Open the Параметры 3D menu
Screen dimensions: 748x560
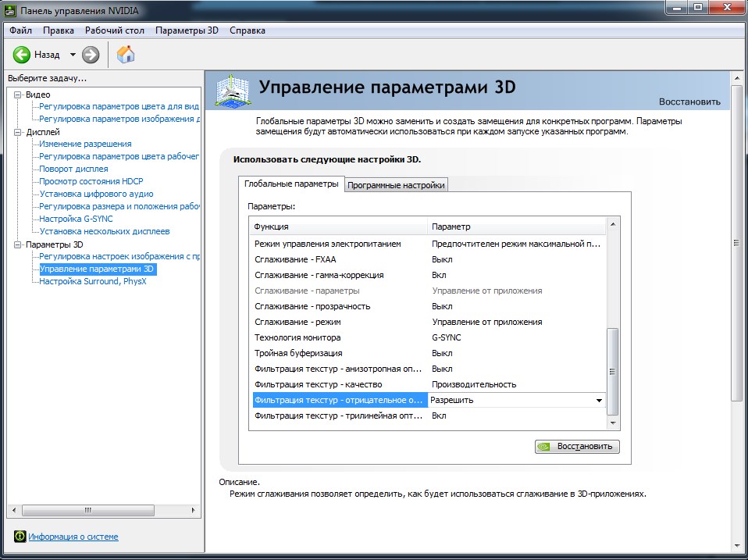click(x=187, y=30)
